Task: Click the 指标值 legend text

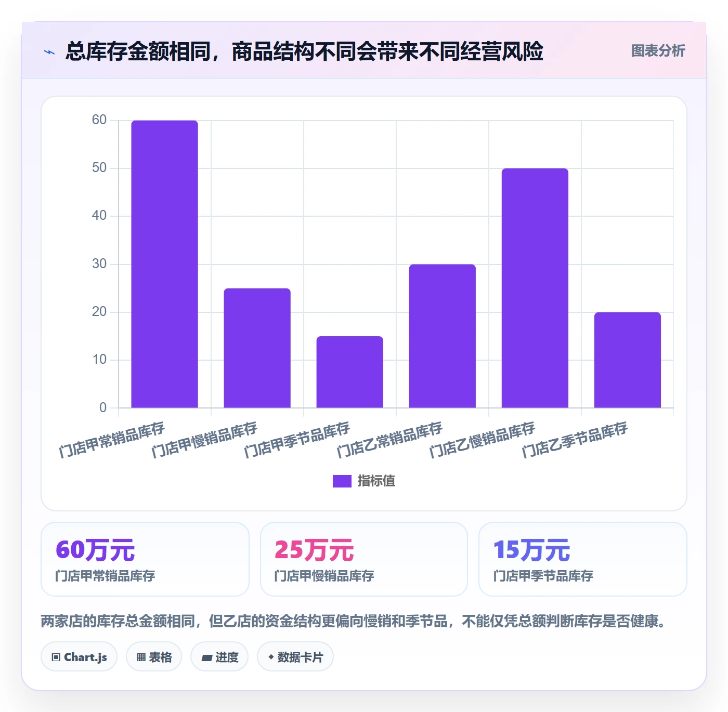Action: point(376,481)
